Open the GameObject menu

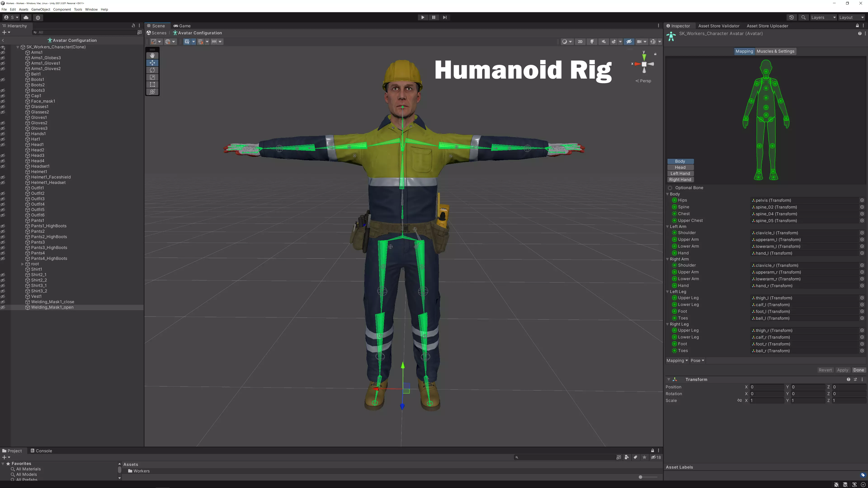pos(41,9)
